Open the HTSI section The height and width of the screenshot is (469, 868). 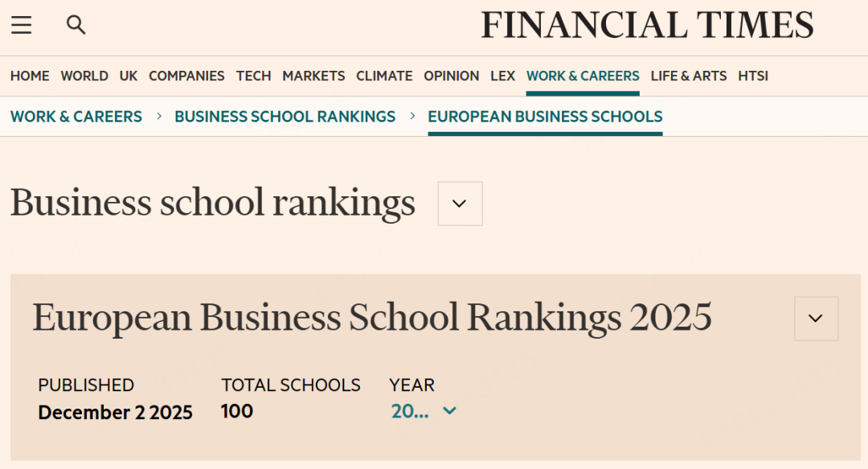[x=753, y=76]
